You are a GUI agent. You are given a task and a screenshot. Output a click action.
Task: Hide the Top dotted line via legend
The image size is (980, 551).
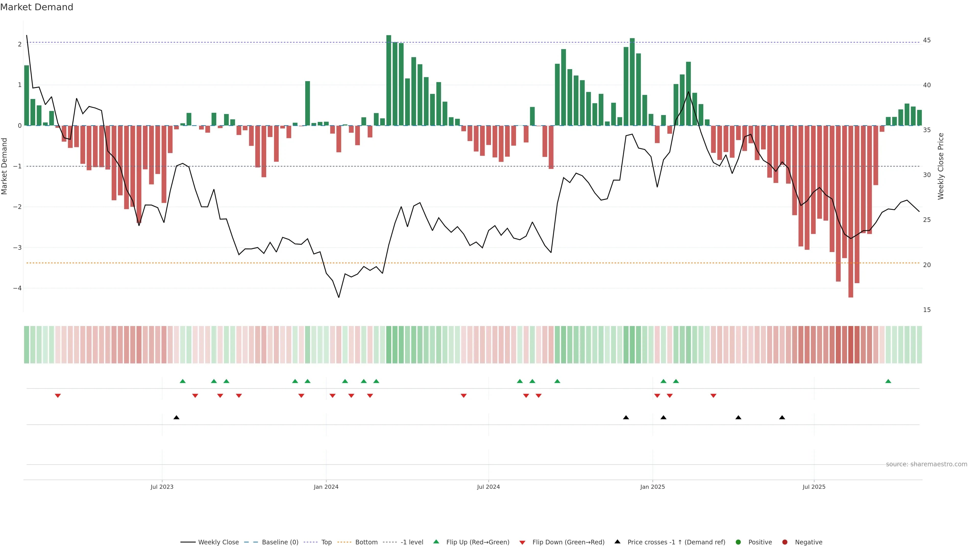(x=326, y=542)
